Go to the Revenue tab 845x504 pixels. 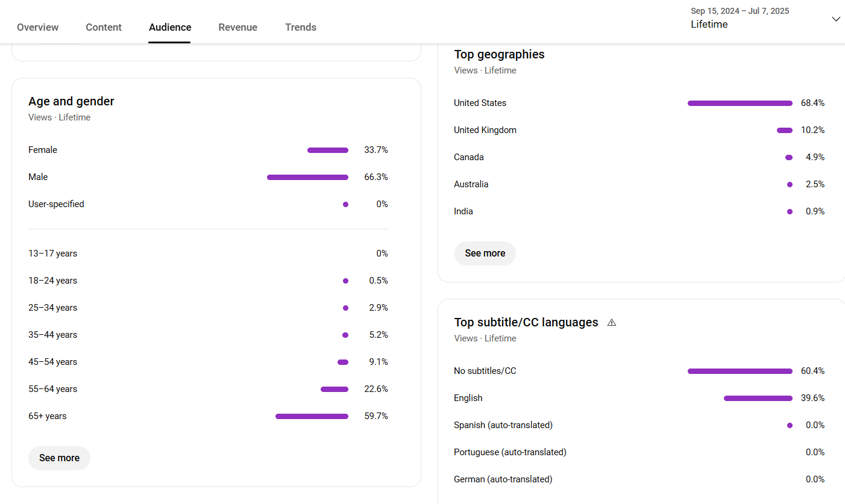coord(237,27)
